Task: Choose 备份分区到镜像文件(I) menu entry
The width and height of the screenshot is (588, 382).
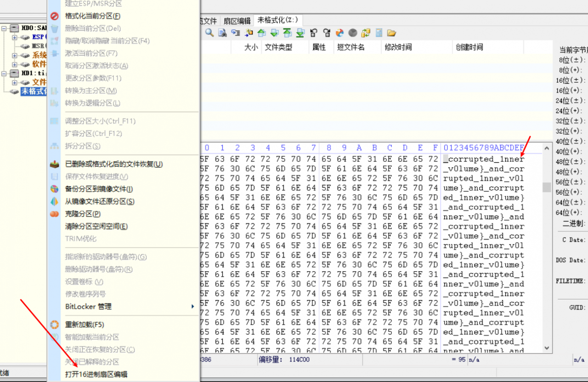Action: click(x=99, y=189)
